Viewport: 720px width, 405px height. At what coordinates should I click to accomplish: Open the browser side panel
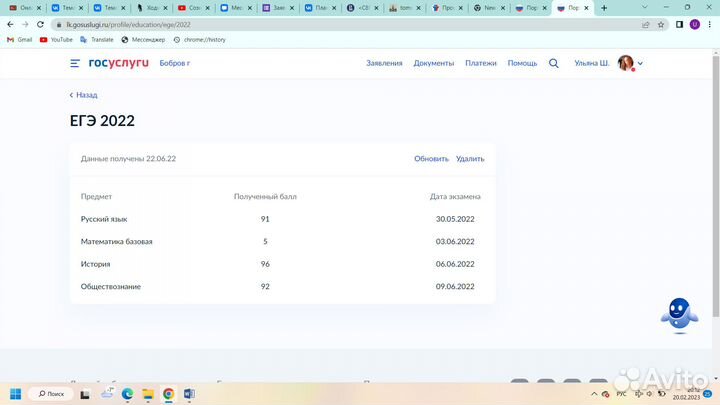[x=680, y=24]
